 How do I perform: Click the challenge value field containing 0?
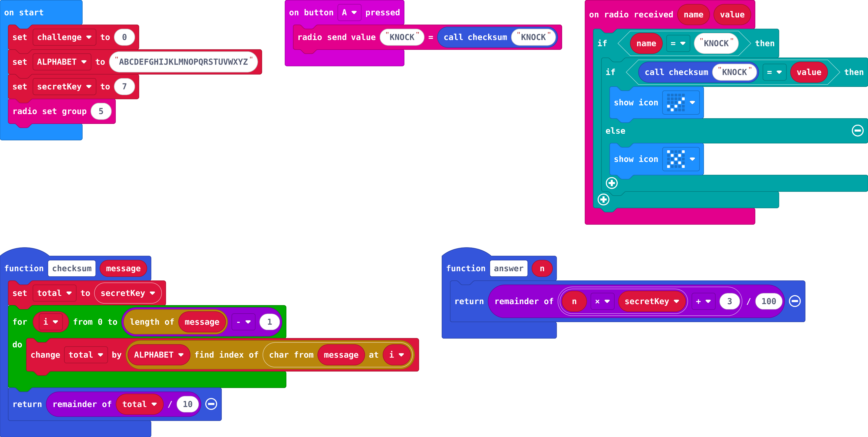tap(124, 37)
